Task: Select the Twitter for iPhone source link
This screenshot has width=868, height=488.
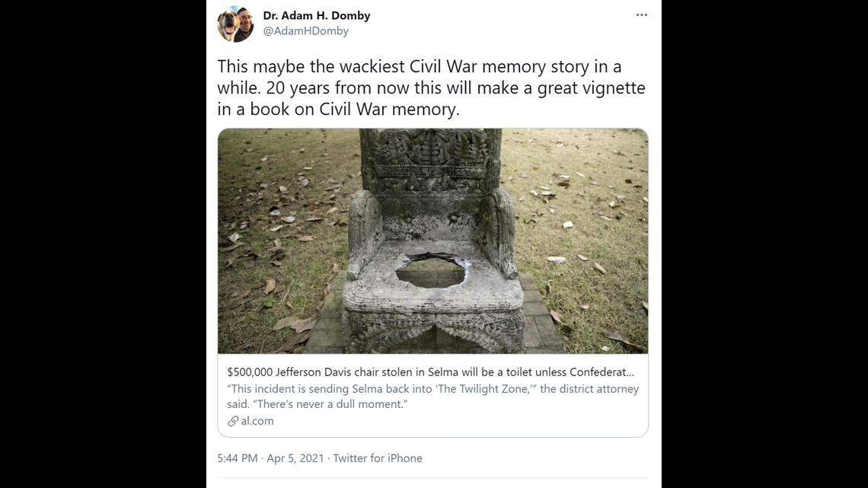Action: tap(377, 458)
